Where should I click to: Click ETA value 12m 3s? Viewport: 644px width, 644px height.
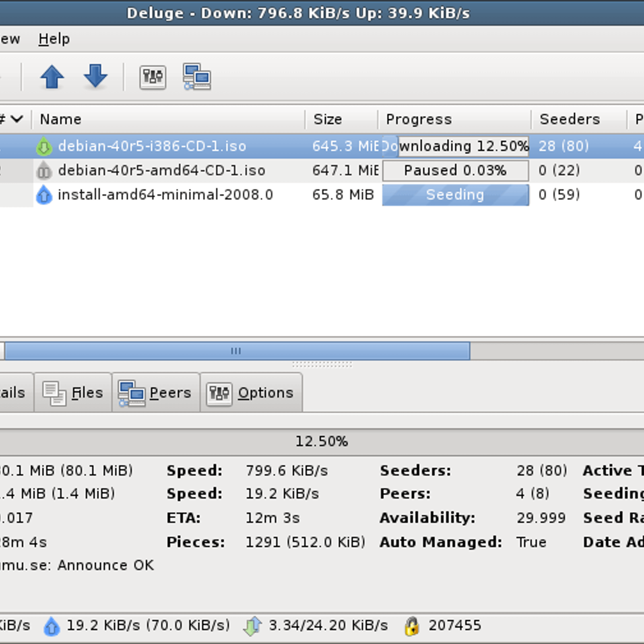[273, 518]
